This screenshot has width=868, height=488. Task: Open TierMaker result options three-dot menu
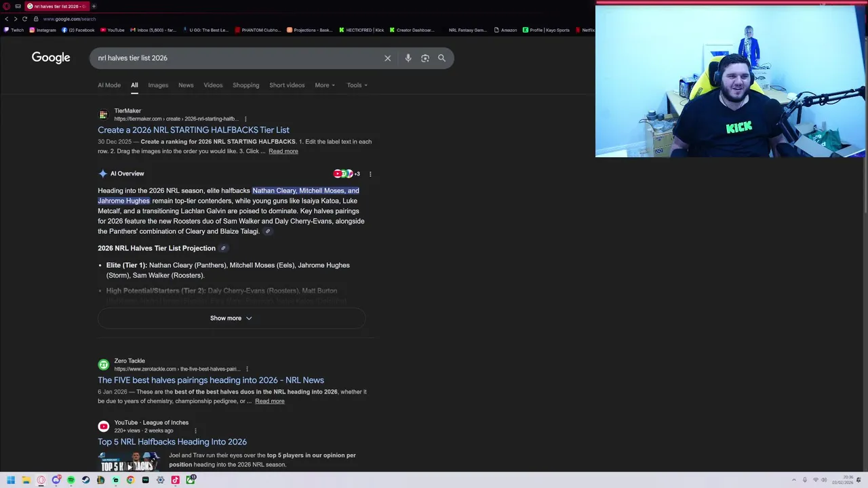(245, 119)
